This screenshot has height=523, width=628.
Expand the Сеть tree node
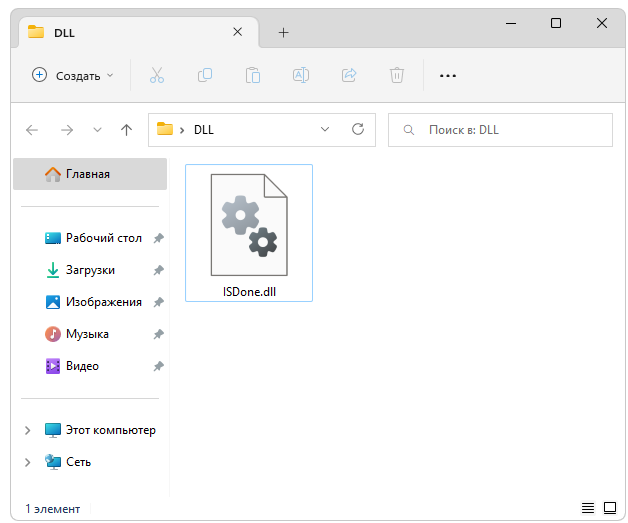27,463
